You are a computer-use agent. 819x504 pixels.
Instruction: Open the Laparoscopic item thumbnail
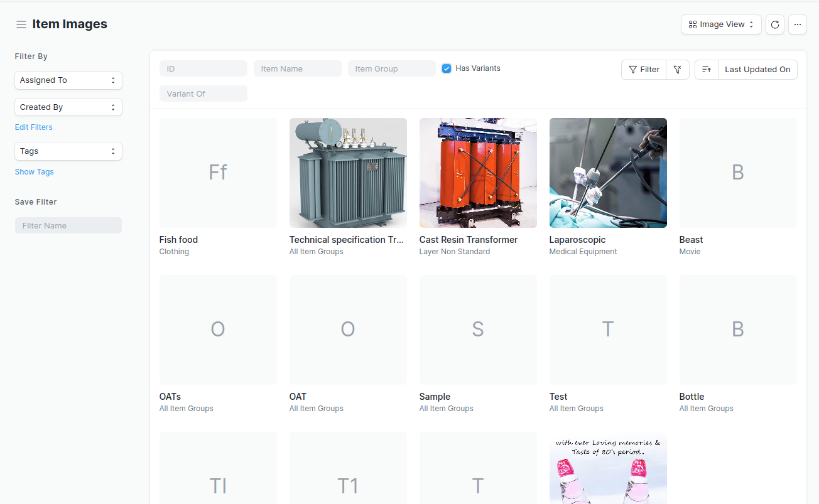click(608, 173)
